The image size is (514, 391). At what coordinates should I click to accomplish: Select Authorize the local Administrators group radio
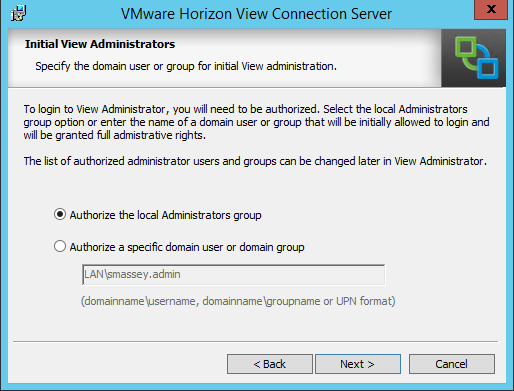coord(60,214)
